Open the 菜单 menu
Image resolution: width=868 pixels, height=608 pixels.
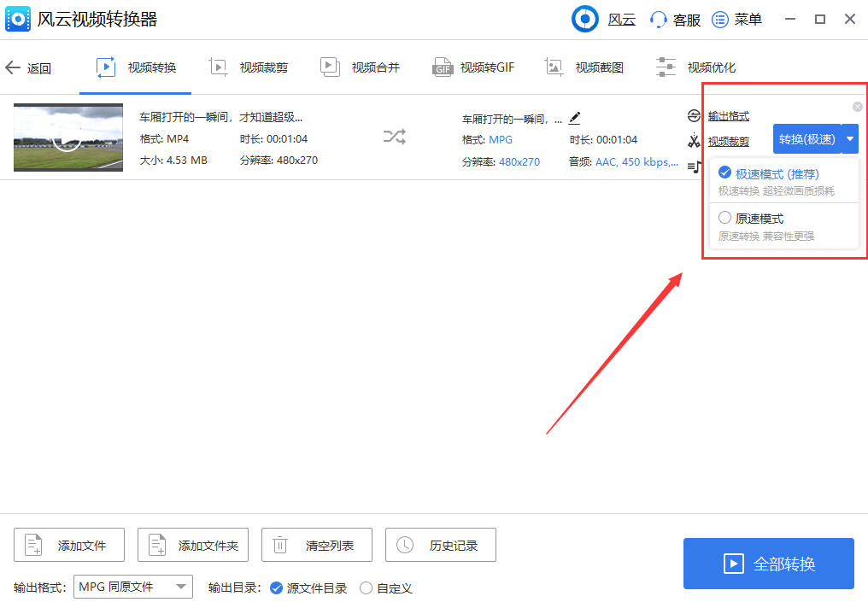pyautogui.click(x=736, y=19)
